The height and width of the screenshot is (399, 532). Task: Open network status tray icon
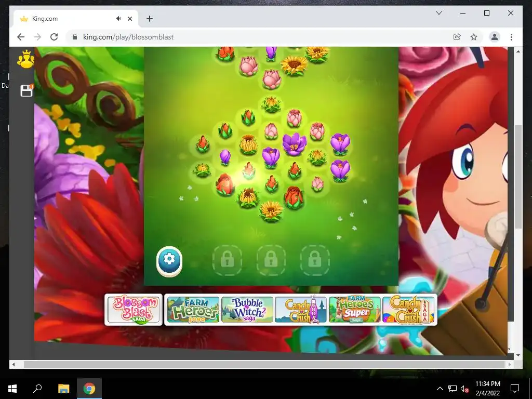pyautogui.click(x=453, y=389)
